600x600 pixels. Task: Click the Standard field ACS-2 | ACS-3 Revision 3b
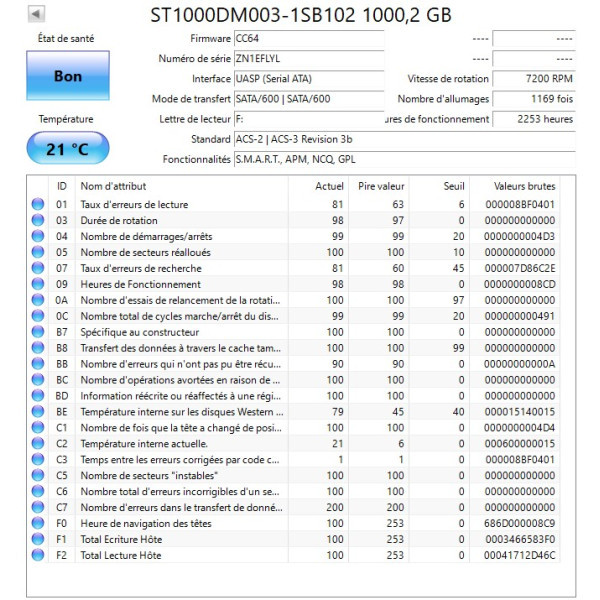point(405,139)
